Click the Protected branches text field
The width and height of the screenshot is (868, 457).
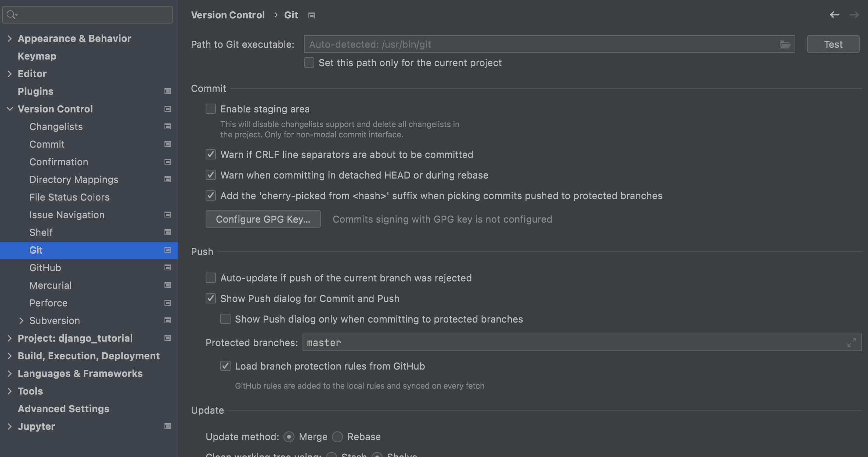582,342
